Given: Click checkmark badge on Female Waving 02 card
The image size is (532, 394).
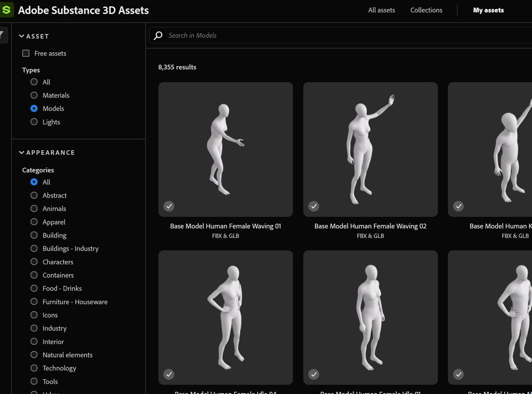Looking at the screenshot, I should click(x=314, y=206).
